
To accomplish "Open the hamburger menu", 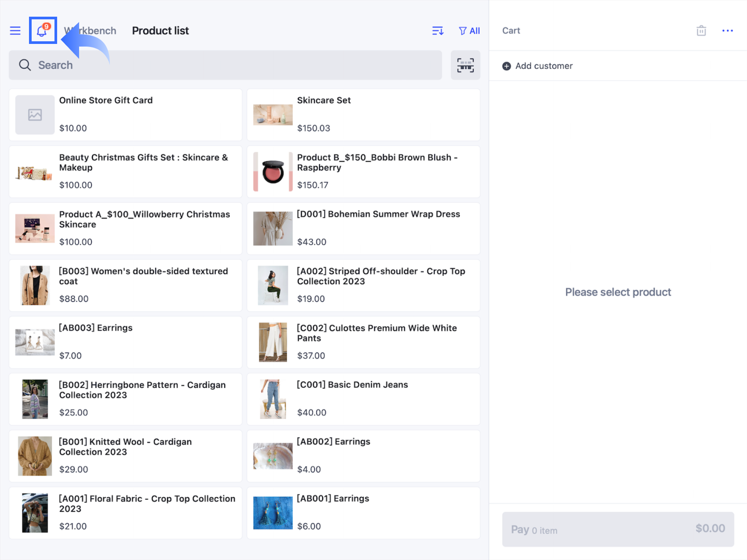I will point(15,31).
